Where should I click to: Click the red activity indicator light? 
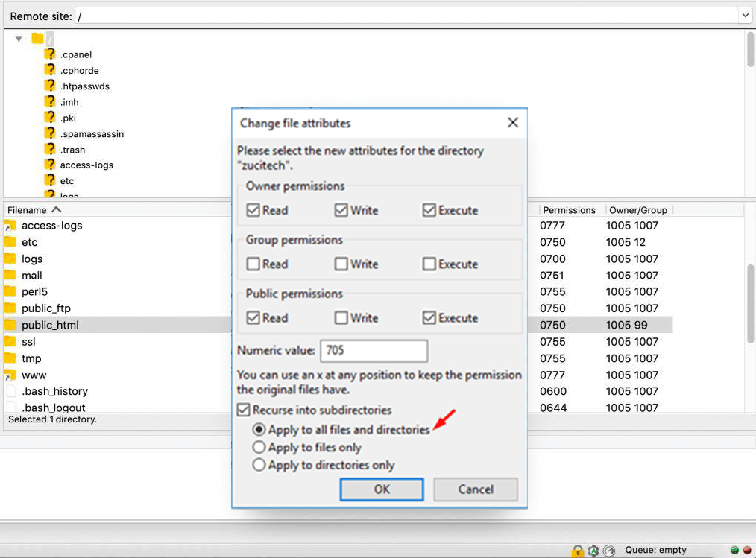(747, 550)
